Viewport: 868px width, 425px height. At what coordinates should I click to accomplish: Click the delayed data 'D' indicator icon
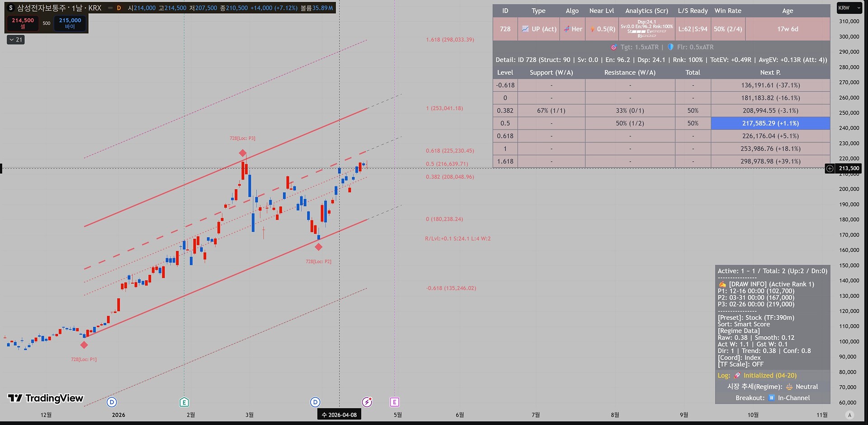(x=119, y=8)
